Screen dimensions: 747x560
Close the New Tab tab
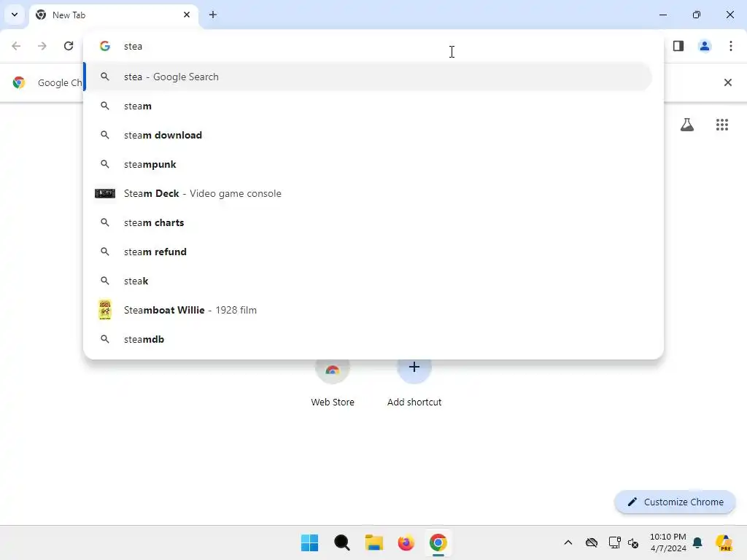click(x=187, y=15)
